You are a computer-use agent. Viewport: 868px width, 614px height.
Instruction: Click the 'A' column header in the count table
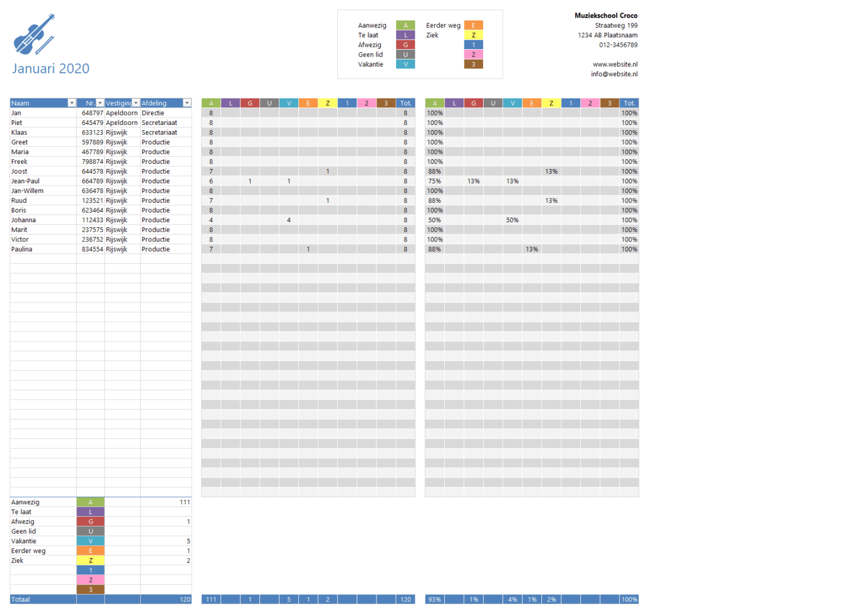[211, 103]
